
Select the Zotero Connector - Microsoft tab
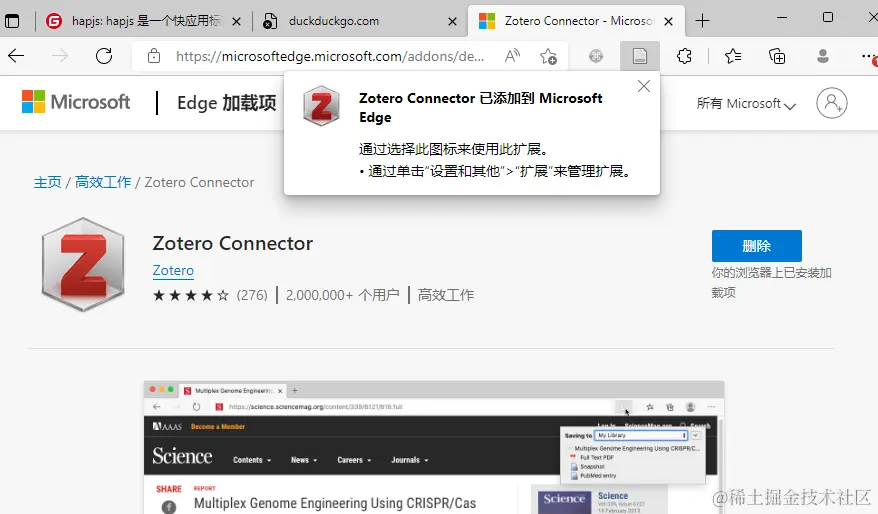click(x=577, y=21)
